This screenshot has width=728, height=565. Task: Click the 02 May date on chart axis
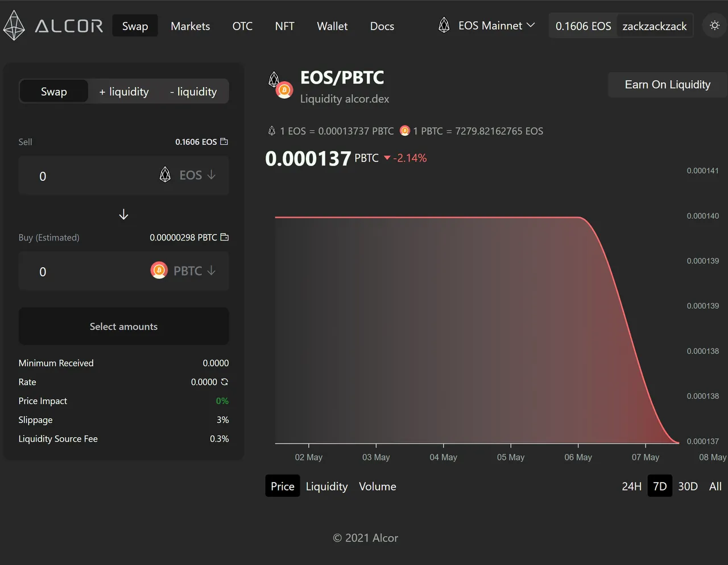[x=309, y=457]
